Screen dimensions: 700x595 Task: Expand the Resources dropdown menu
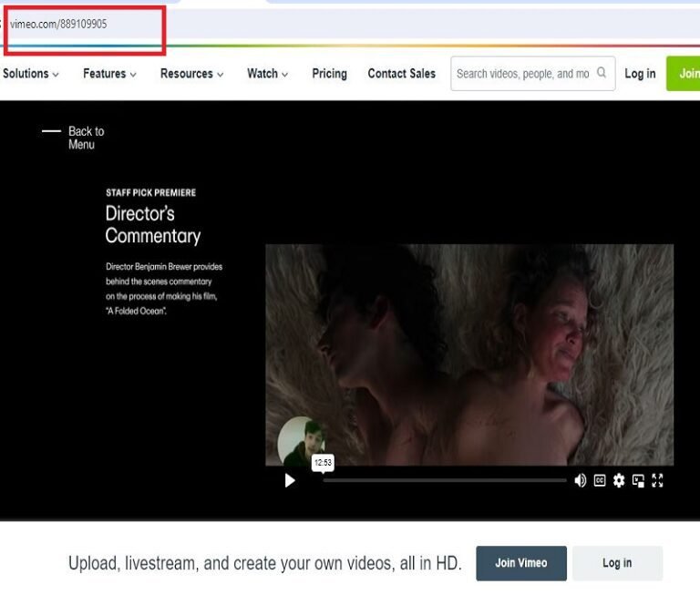pyautogui.click(x=191, y=74)
